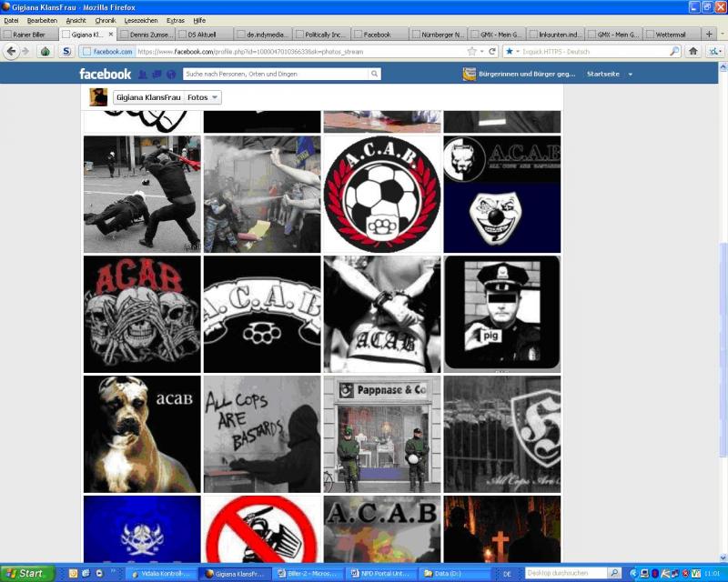This screenshot has width=728, height=582.
Task: Click the Gigiana KlansFrau name button
Action: click(x=148, y=97)
